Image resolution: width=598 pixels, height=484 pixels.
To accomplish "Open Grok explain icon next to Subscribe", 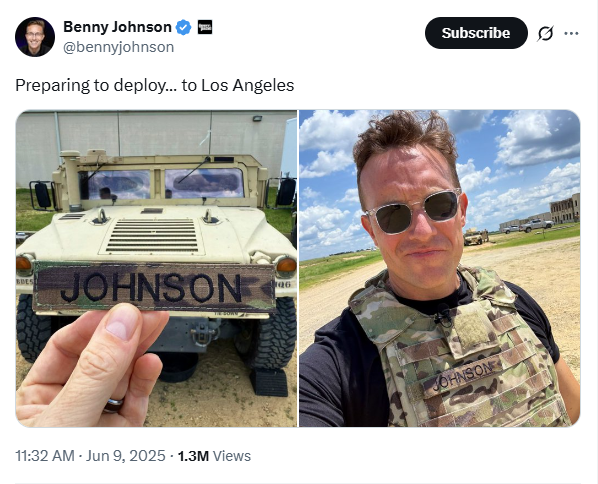I will coord(545,33).
